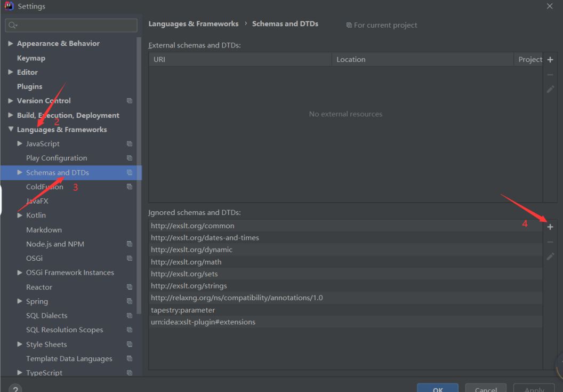Image resolution: width=563 pixels, height=392 pixels.
Task: Select Play Configuration in tree
Action: pyautogui.click(x=57, y=158)
